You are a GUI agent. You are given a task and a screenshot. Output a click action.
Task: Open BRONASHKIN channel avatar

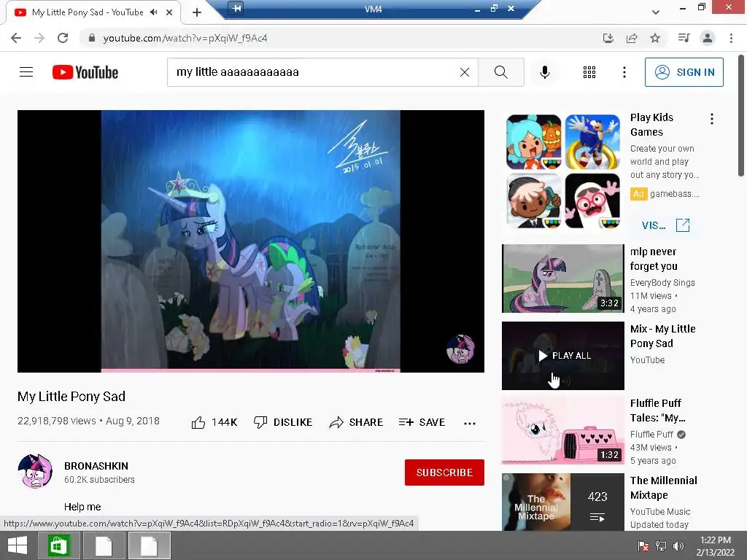pos(35,472)
